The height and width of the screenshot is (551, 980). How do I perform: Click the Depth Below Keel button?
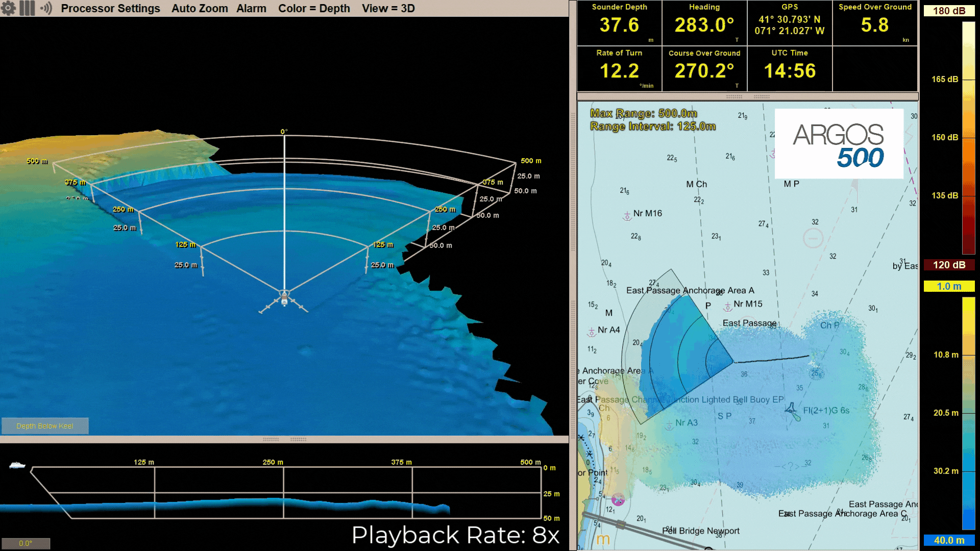click(x=45, y=426)
